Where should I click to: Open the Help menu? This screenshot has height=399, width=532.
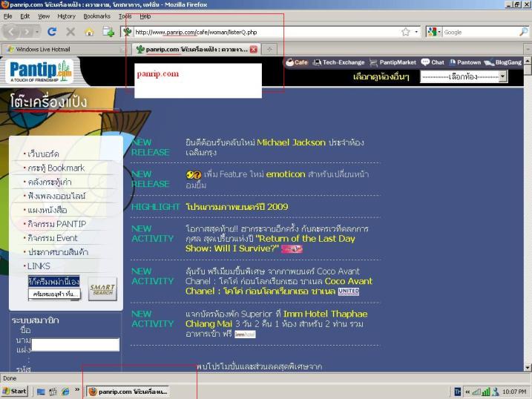(x=145, y=16)
